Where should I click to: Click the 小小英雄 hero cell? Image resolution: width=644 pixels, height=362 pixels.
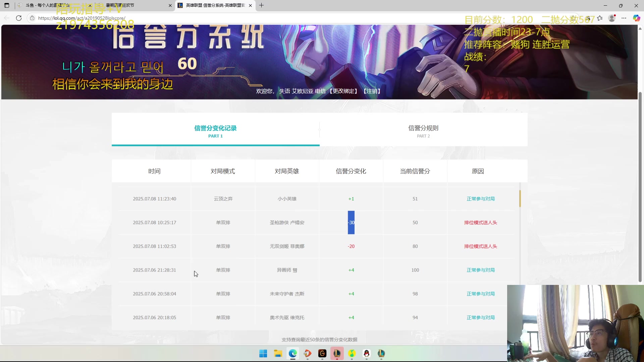coord(287,199)
